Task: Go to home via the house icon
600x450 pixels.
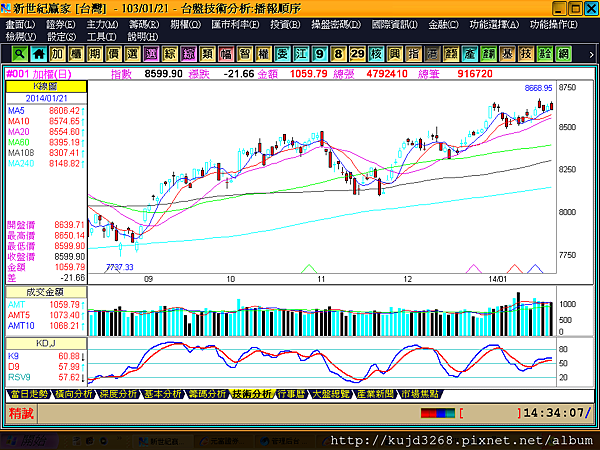Action: pyautogui.click(x=38, y=54)
